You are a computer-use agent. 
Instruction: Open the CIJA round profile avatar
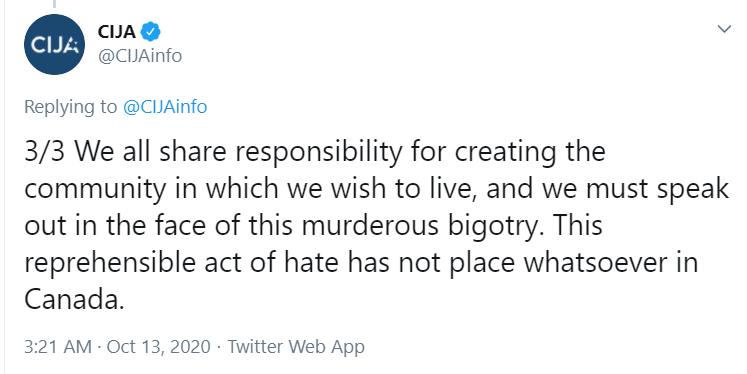click(x=54, y=44)
